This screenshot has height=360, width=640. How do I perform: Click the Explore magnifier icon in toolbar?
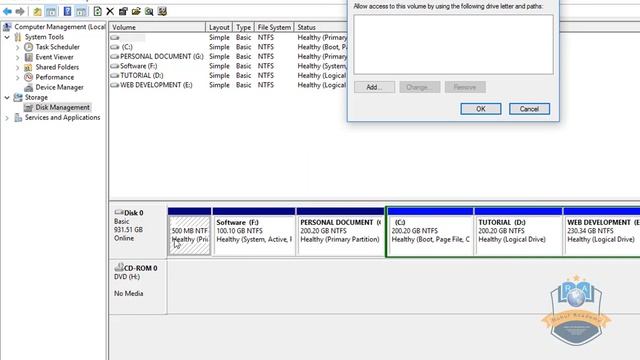tap(149, 11)
